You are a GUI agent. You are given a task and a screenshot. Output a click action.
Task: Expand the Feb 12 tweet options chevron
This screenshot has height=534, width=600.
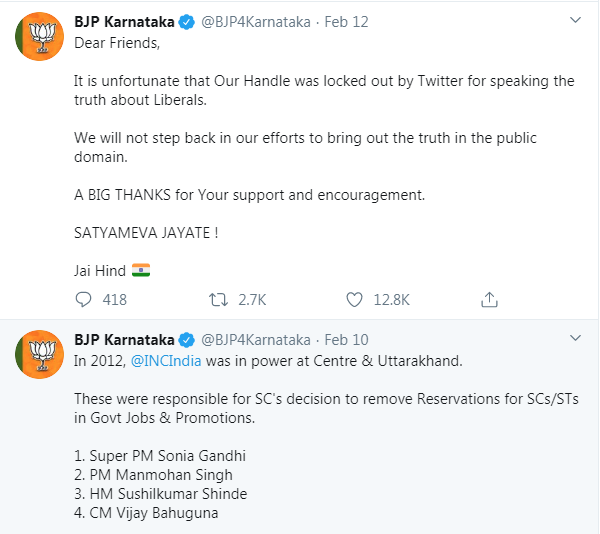574,20
